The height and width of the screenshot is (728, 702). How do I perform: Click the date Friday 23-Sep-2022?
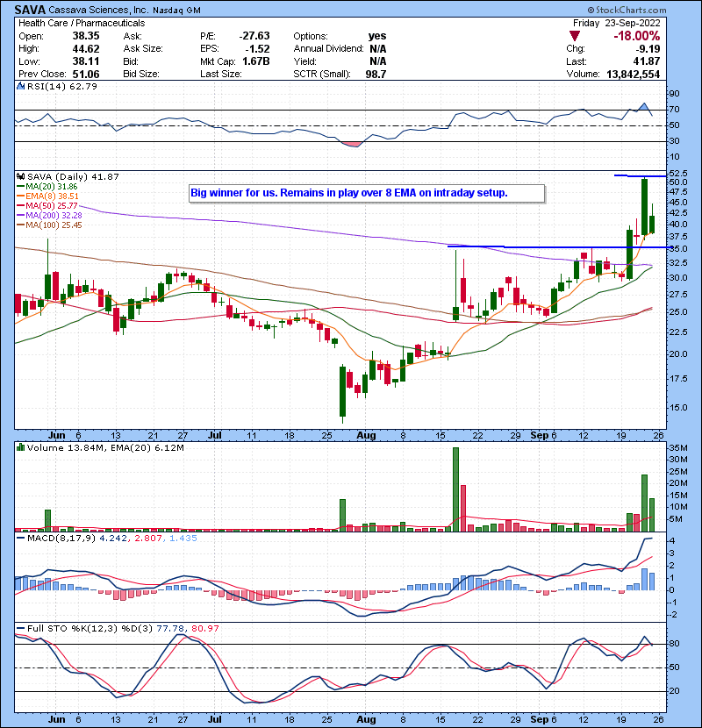(x=617, y=23)
